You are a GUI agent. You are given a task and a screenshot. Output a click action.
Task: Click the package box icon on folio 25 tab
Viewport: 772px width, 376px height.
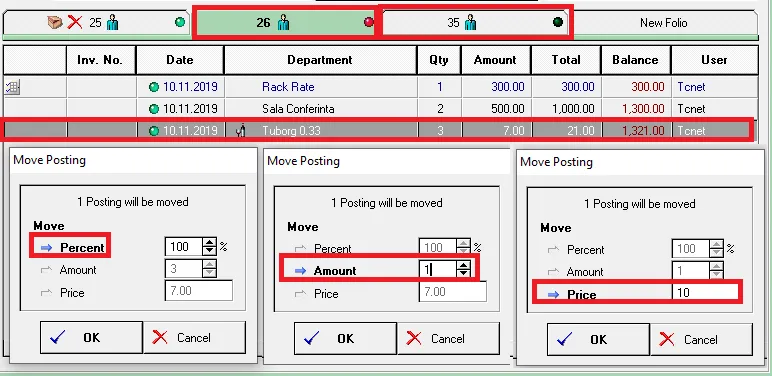pyautogui.click(x=55, y=22)
